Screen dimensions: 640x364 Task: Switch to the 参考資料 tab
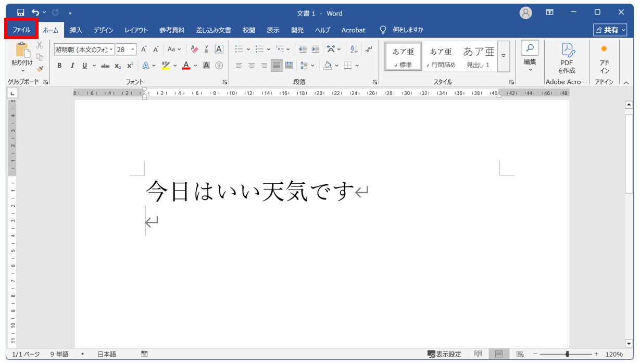pos(172,30)
